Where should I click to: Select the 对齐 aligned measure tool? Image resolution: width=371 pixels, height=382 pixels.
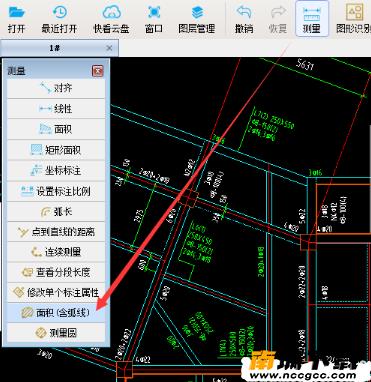click(x=56, y=88)
